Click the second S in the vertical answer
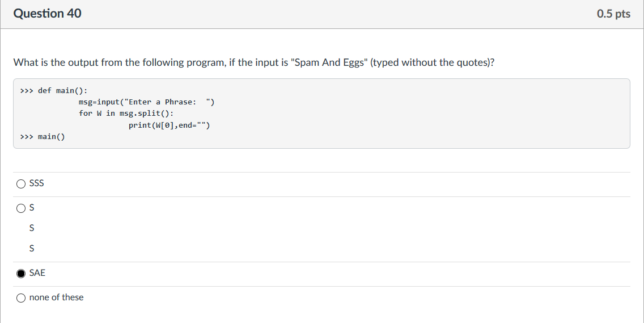The image size is (644, 323). [32, 228]
